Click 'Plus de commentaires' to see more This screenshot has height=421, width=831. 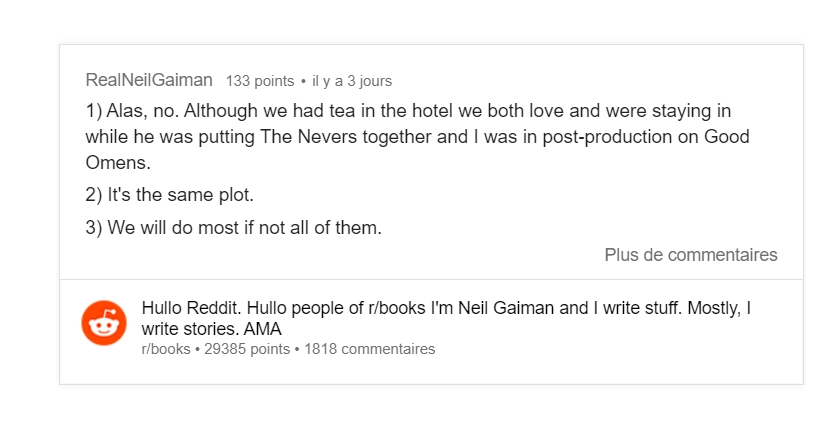tap(691, 255)
